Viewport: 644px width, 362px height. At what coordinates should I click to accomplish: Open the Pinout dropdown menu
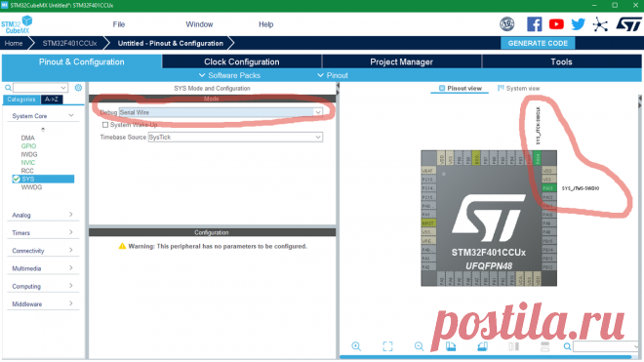pos(333,75)
